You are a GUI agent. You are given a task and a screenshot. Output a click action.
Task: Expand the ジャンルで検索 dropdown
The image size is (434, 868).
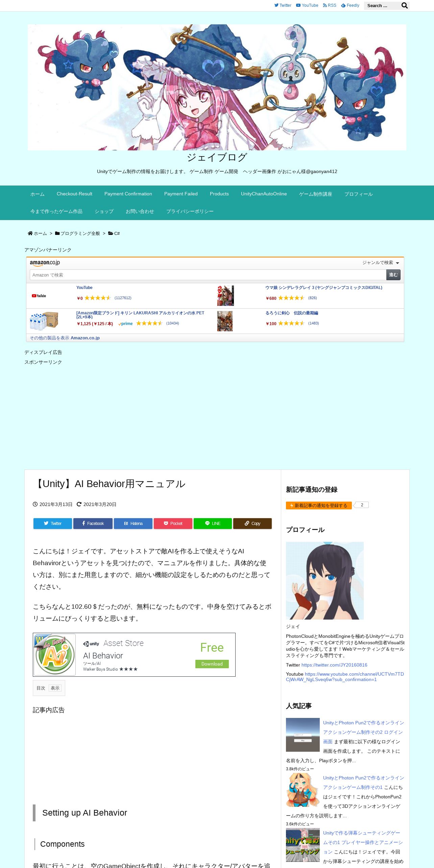[x=381, y=263]
